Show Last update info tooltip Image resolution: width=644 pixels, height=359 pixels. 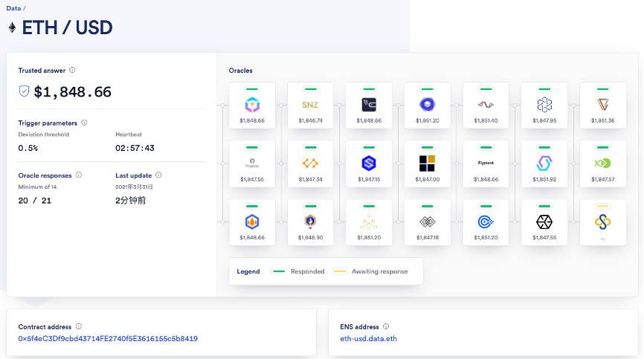(x=158, y=175)
